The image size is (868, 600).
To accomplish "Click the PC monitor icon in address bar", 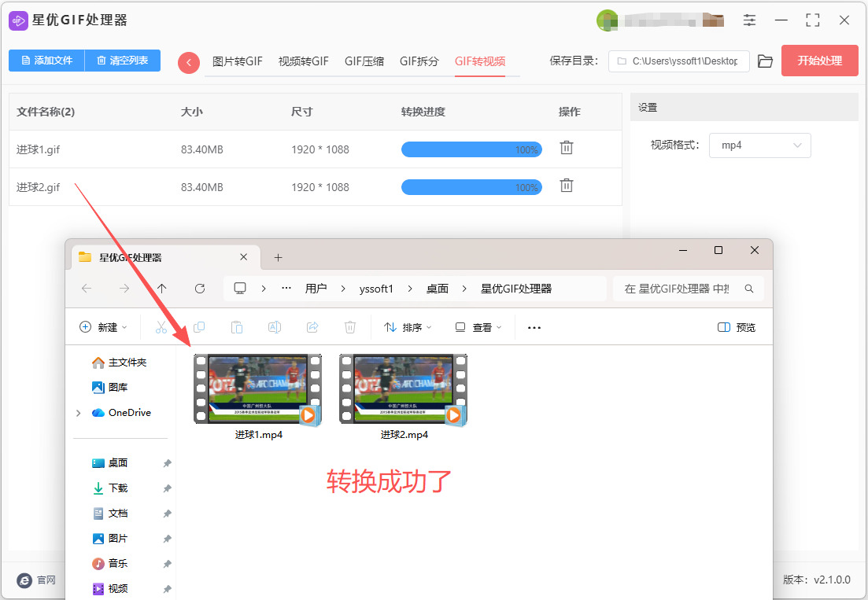I will click(240, 289).
